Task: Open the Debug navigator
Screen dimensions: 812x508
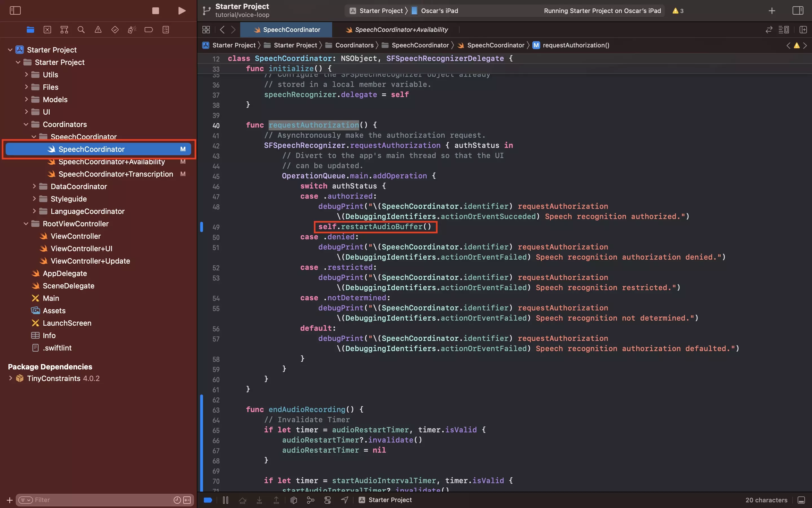Action: (132, 30)
